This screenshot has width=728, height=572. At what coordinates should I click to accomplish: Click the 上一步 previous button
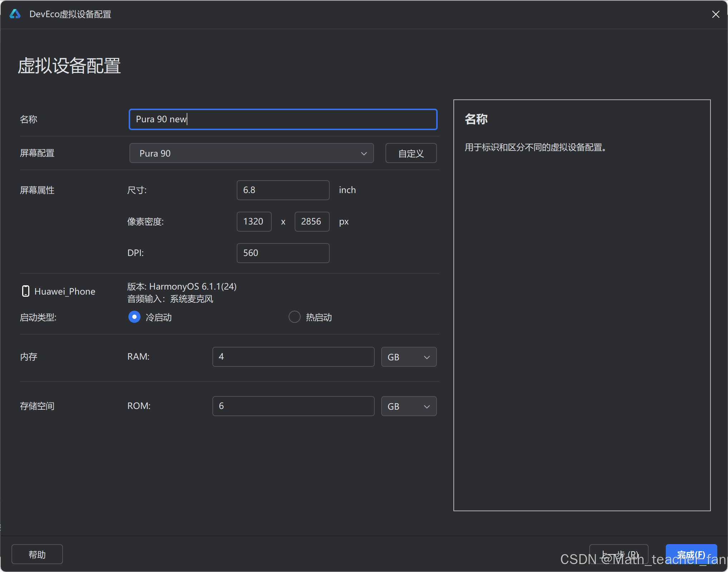pyautogui.click(x=619, y=554)
